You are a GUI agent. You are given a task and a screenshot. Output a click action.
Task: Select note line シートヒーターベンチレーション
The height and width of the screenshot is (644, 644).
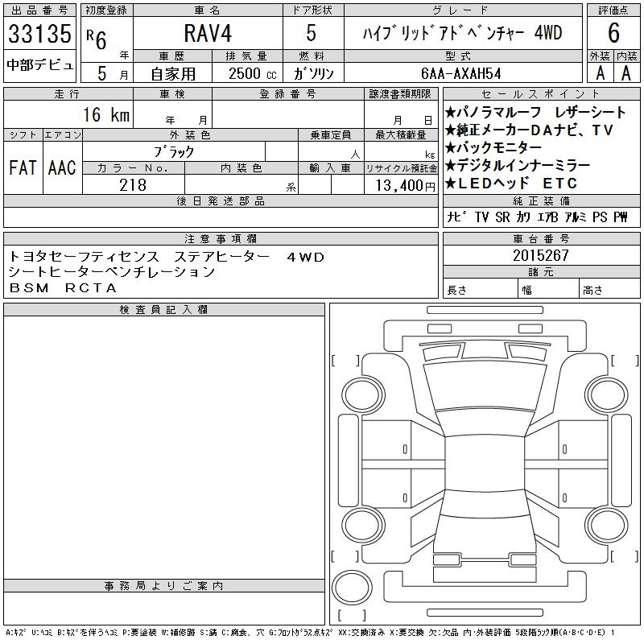pyautogui.click(x=111, y=272)
